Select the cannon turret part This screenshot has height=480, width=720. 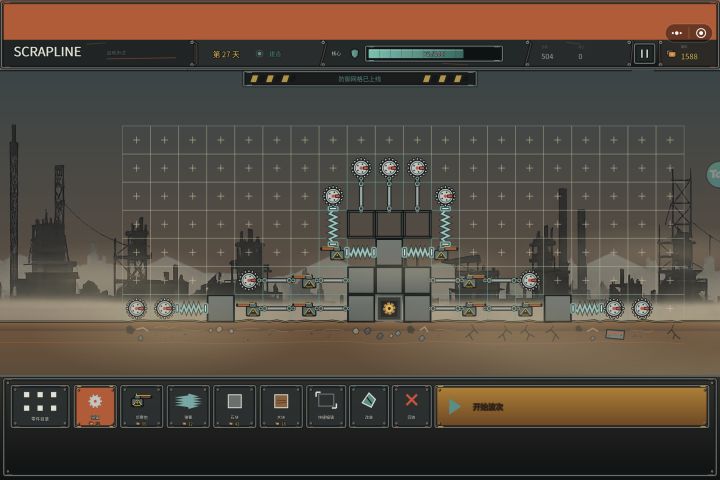tap(141, 406)
